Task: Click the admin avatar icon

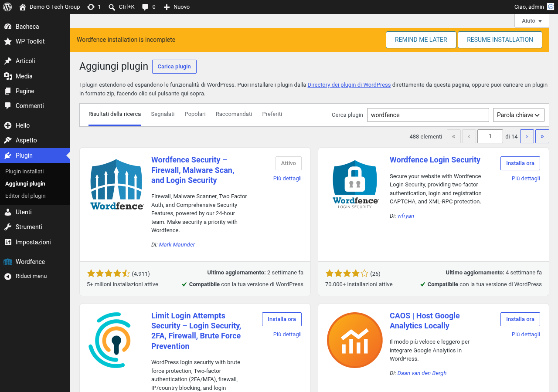Action: [x=551, y=7]
